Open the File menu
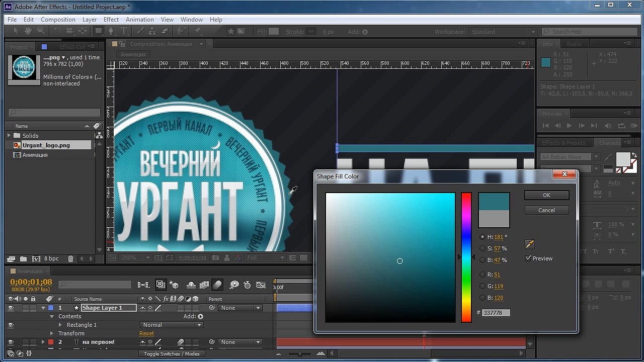 12,20
